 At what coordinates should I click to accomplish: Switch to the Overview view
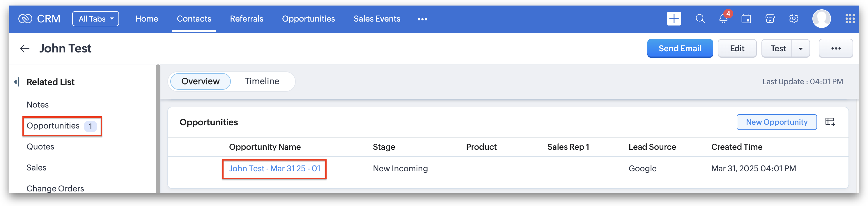tap(200, 81)
